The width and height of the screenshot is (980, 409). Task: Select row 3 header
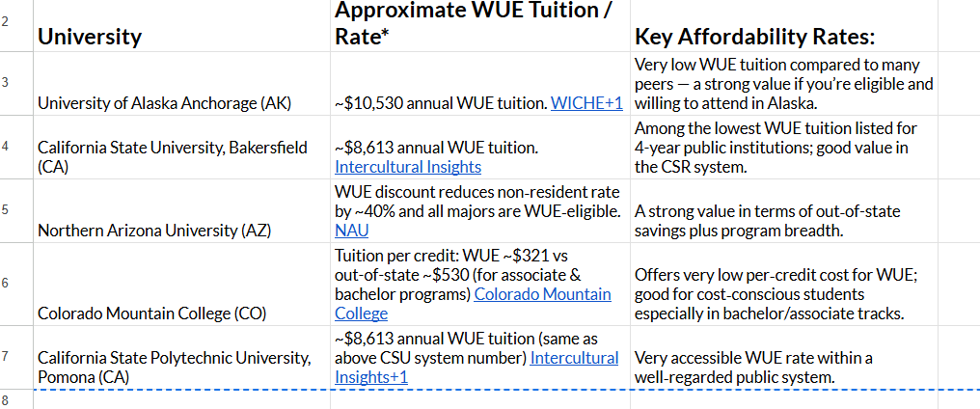point(7,83)
